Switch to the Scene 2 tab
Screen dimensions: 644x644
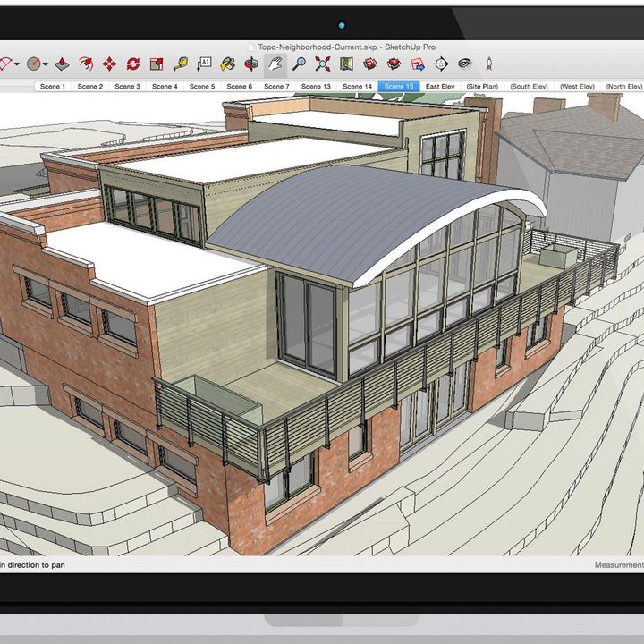pos(90,86)
